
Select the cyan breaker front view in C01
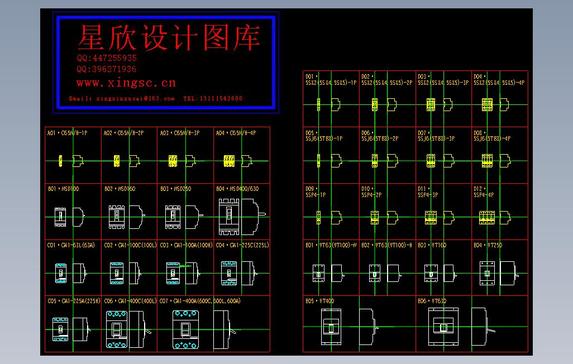61,273
